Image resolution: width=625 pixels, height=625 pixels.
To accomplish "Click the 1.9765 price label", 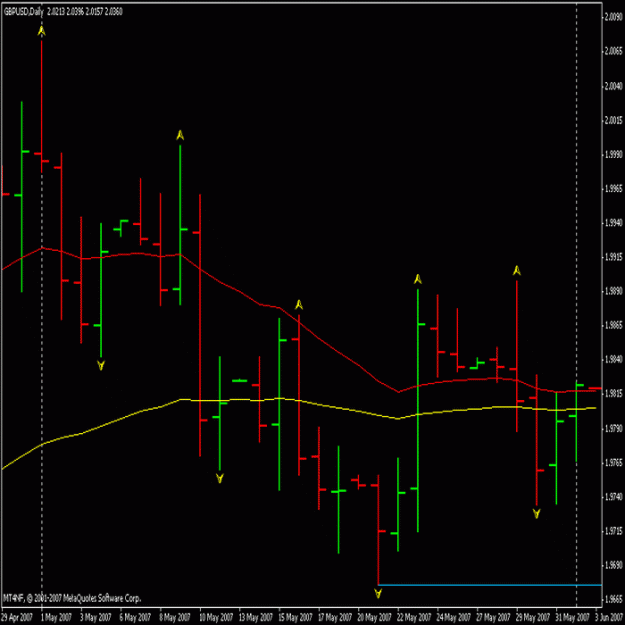I will (x=614, y=463).
